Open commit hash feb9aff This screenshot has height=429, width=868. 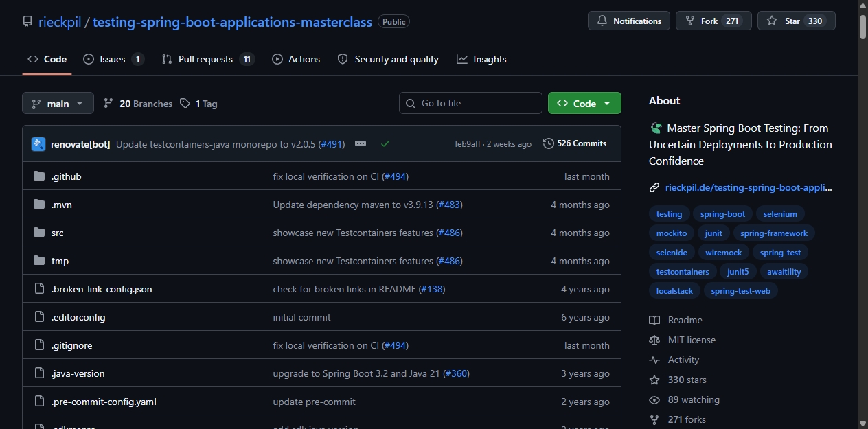(x=468, y=144)
